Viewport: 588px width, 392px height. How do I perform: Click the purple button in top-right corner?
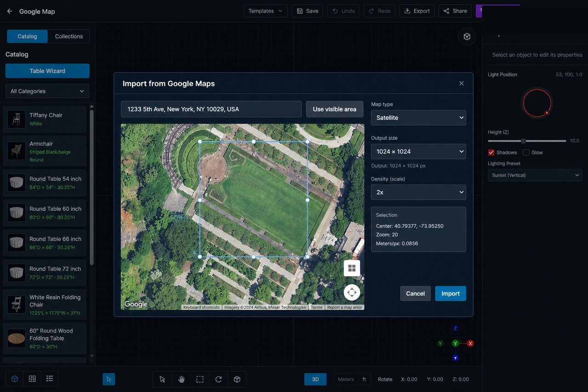coord(479,11)
